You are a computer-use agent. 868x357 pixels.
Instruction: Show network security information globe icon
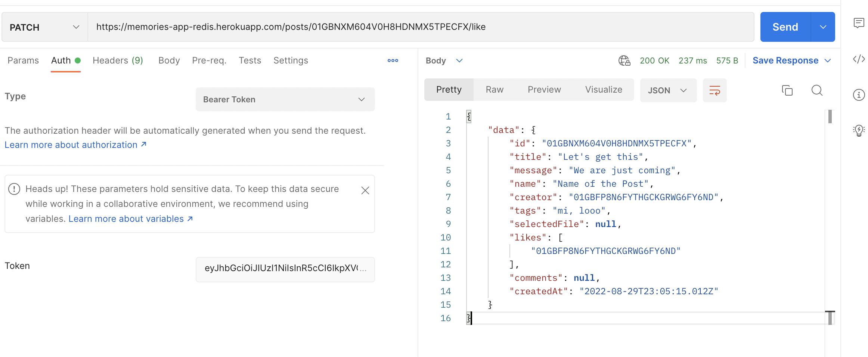pos(624,60)
